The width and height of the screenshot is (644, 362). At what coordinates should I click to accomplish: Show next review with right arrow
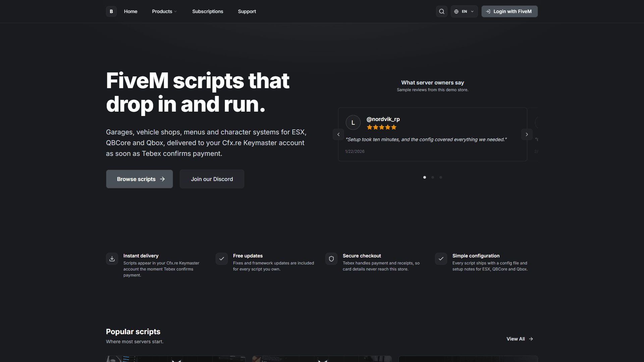527,134
